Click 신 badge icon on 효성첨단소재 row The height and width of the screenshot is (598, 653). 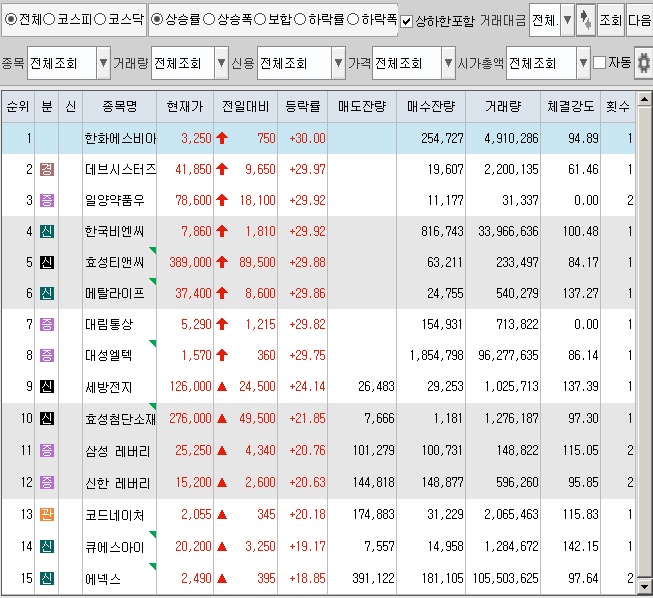coord(47,418)
